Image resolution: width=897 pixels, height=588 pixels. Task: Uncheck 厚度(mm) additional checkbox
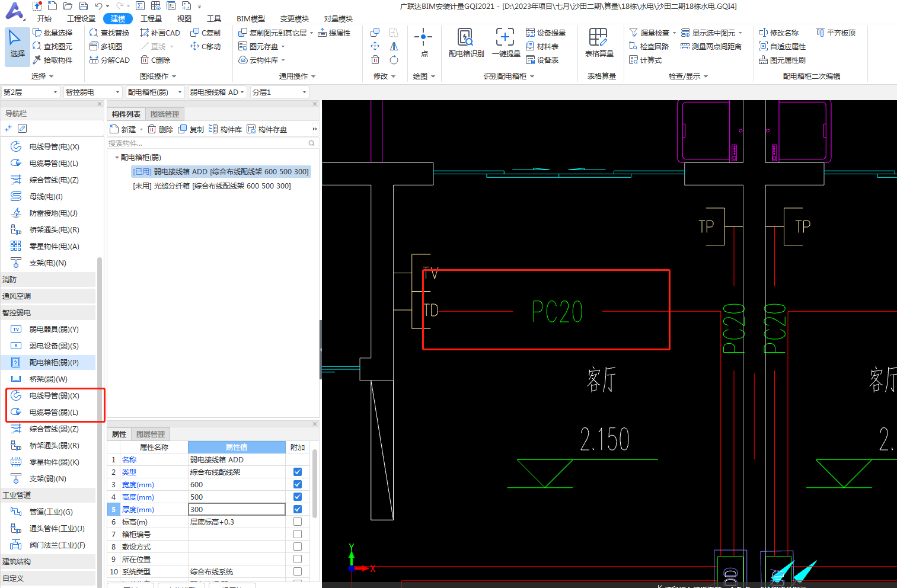point(298,509)
